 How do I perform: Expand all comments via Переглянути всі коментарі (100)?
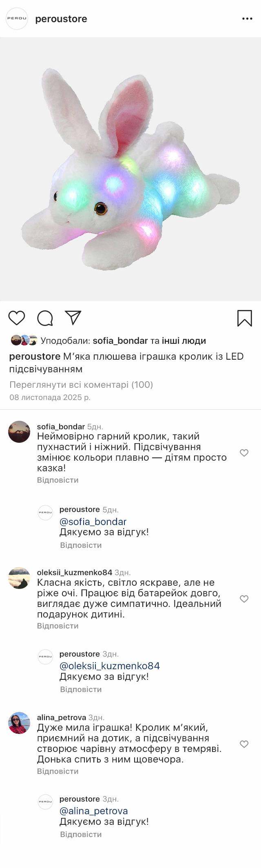pos(81,385)
